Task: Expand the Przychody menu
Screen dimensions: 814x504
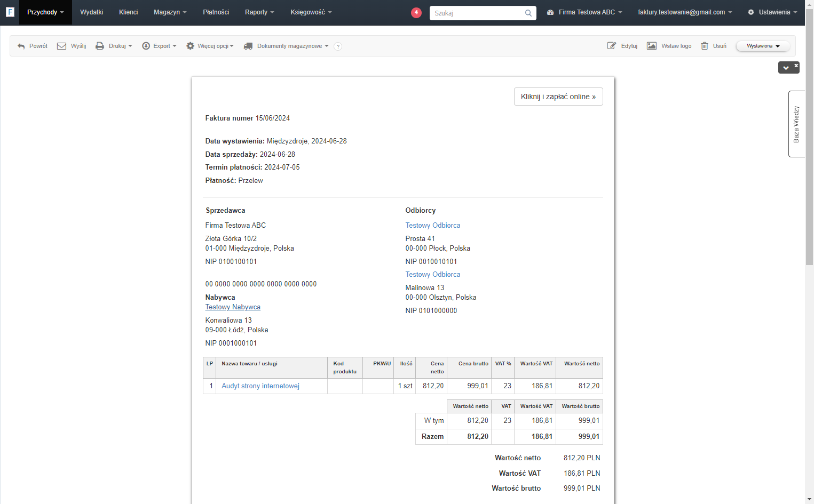Action: click(x=45, y=12)
